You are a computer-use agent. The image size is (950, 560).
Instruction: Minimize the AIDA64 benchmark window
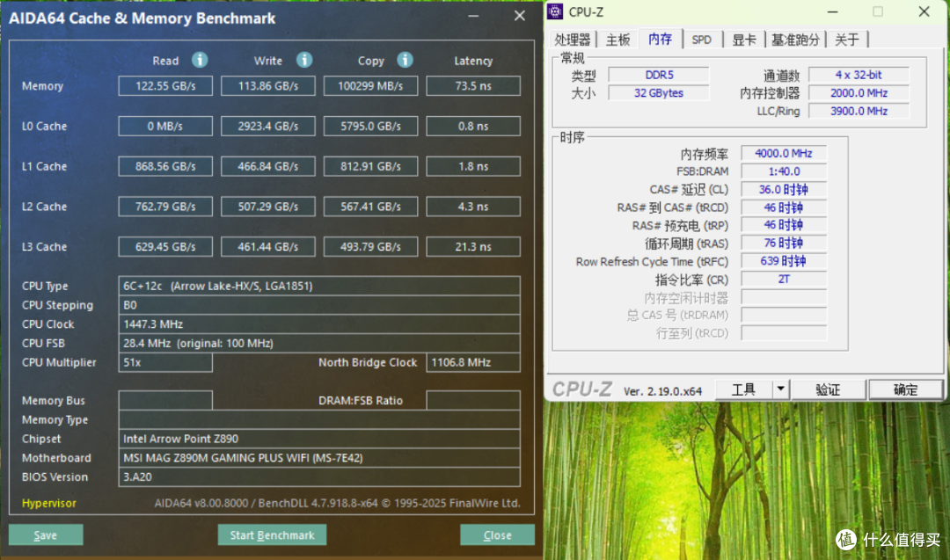[474, 17]
